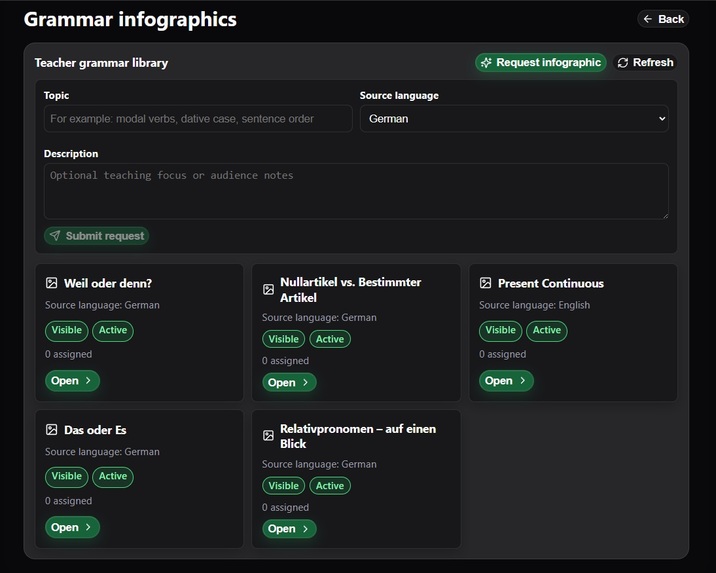
Task: Click the Das oder Es title
Action: tap(95, 430)
